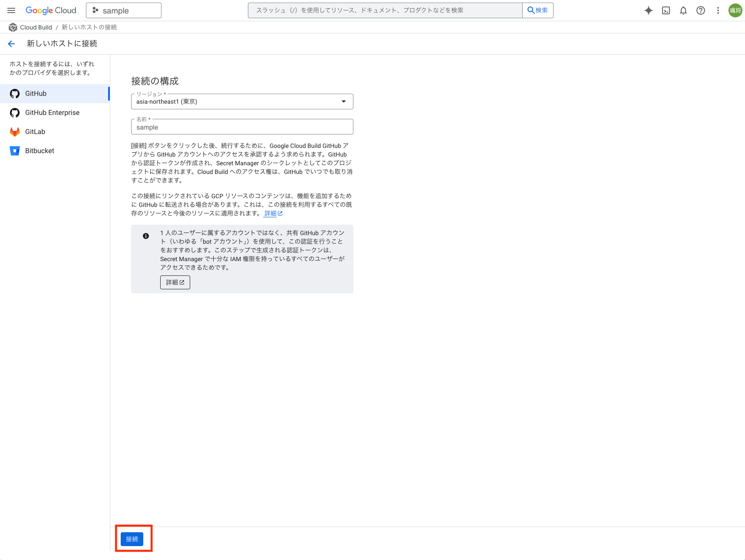This screenshot has height=560, width=745.
Task: Open the help question mark icon
Action: tap(701, 10)
